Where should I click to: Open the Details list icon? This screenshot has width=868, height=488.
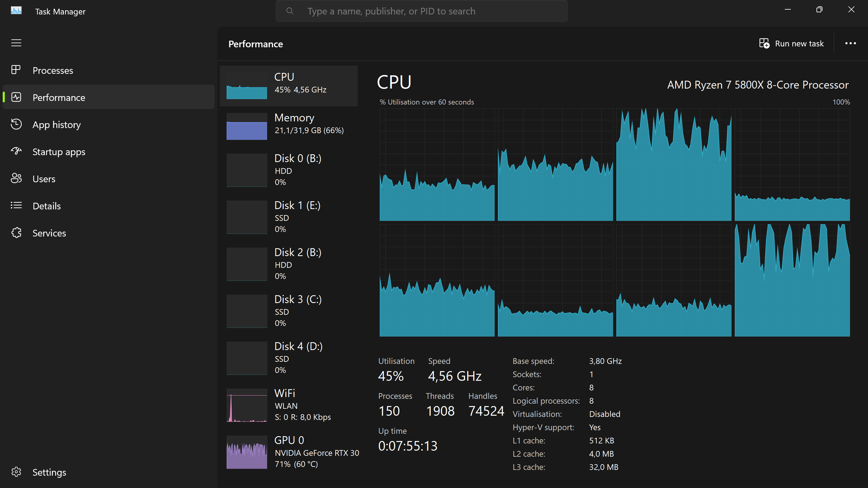(16, 205)
